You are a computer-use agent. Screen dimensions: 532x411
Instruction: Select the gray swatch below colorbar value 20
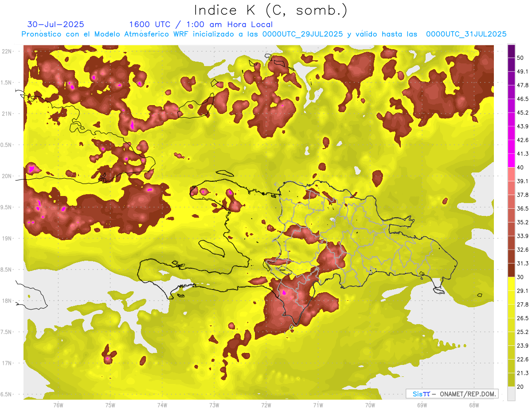coord(511,393)
